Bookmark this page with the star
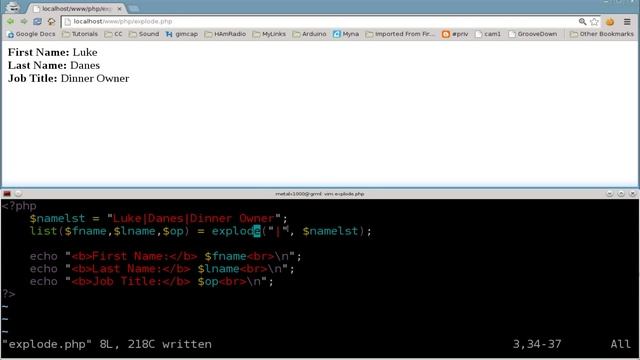Image resolution: width=640 pixels, height=360 pixels. [594, 22]
